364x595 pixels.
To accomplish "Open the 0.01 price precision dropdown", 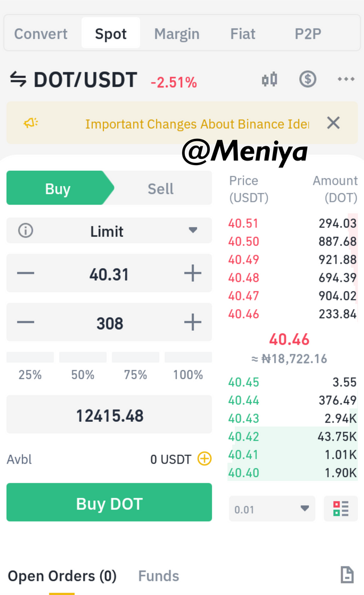I will tap(272, 509).
